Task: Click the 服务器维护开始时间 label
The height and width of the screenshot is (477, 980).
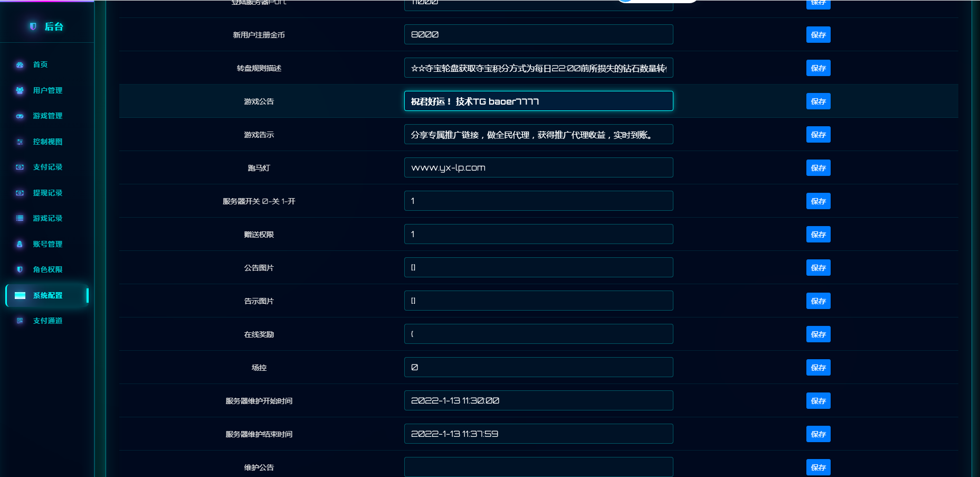Action: (259, 401)
